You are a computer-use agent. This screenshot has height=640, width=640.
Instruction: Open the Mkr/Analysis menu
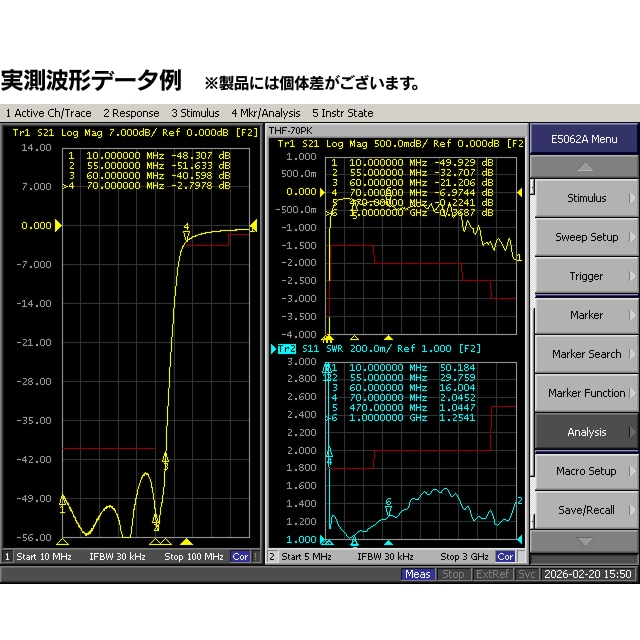(x=265, y=113)
